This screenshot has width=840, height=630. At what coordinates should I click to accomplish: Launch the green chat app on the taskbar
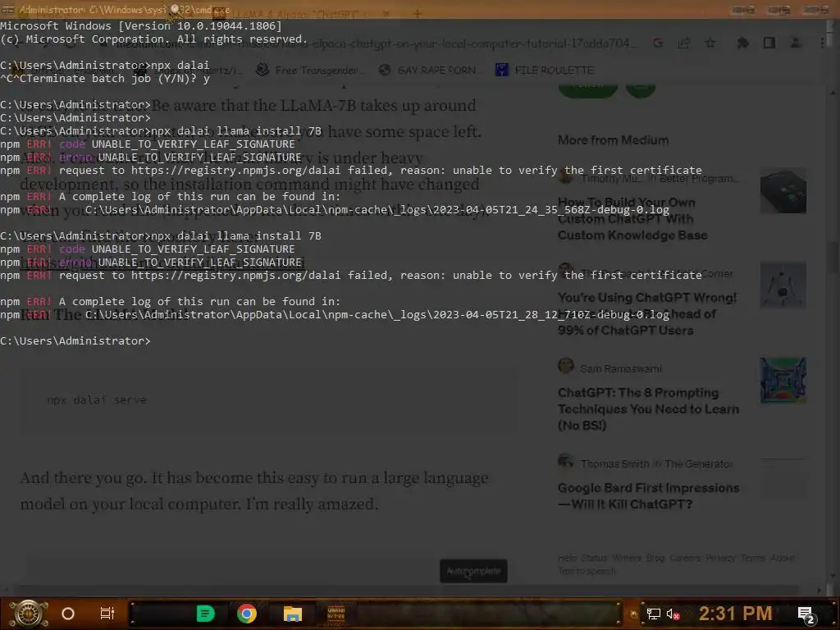[205, 614]
